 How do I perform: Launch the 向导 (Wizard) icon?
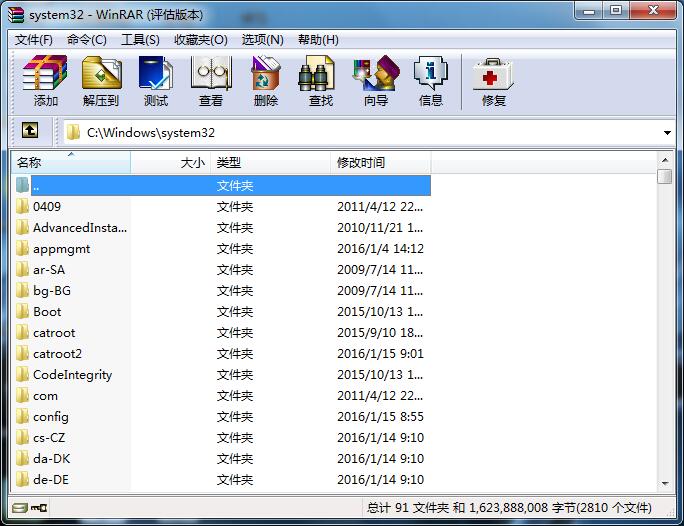376,81
